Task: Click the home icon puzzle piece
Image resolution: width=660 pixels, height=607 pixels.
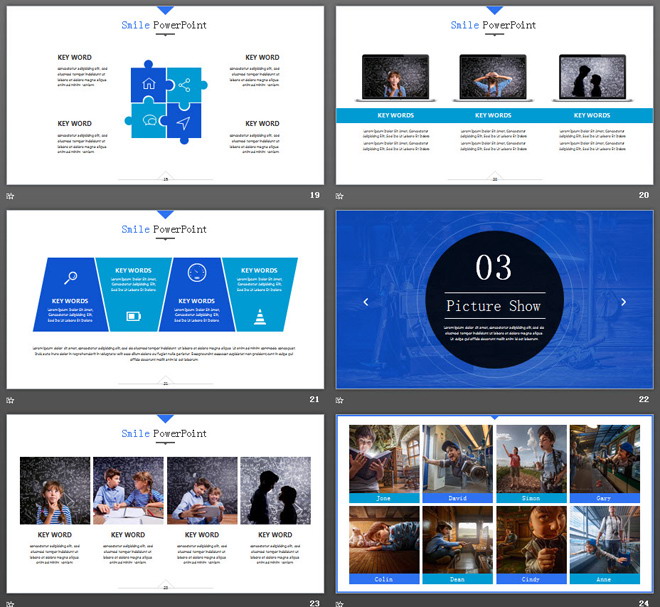Action: coord(149,83)
